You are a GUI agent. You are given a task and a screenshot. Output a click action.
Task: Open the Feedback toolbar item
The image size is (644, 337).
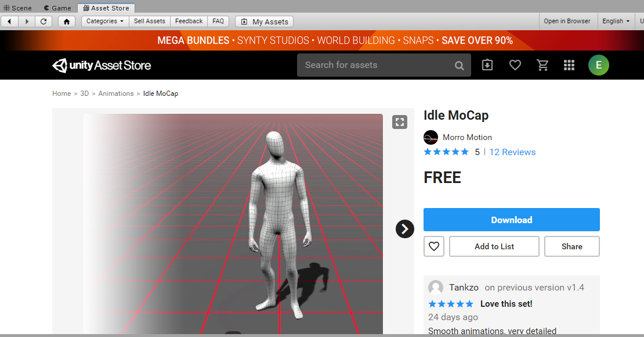click(x=189, y=21)
